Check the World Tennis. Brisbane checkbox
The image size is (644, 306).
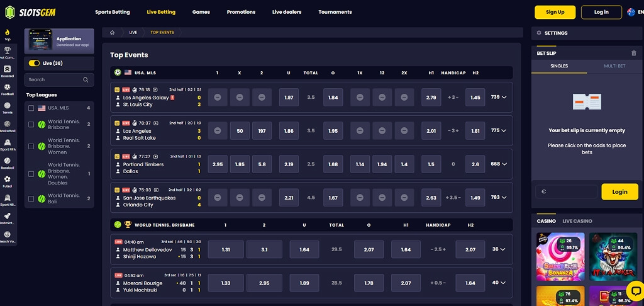[31, 125]
